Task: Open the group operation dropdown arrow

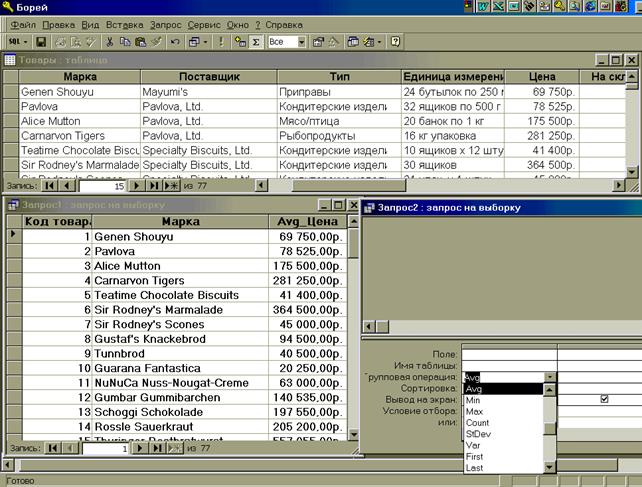Action: [550, 377]
